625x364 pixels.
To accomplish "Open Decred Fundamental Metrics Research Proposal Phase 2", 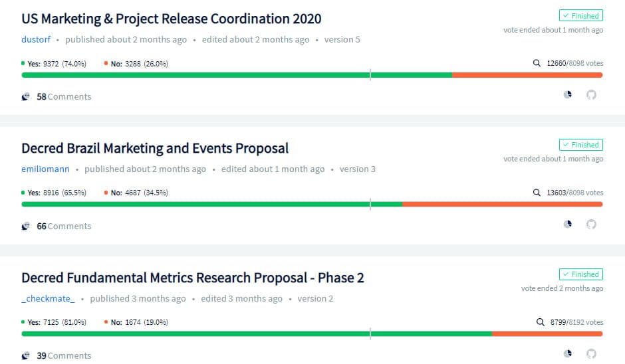I will [x=193, y=278].
